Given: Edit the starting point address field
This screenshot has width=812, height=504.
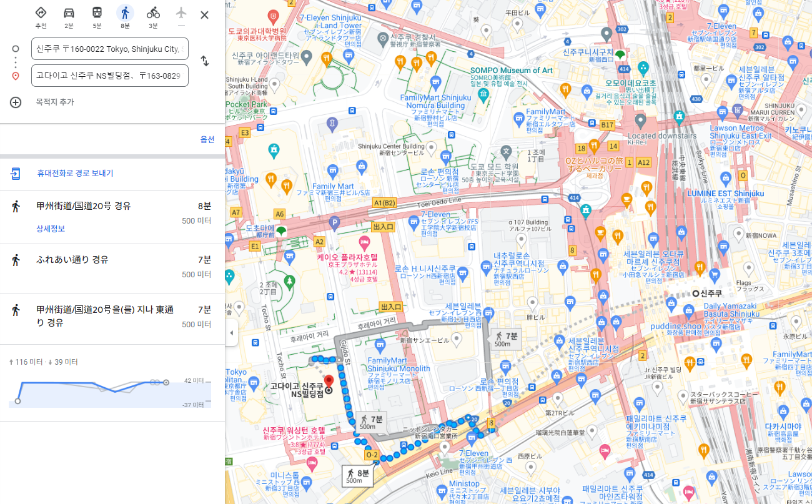Looking at the screenshot, I should click(x=110, y=49).
